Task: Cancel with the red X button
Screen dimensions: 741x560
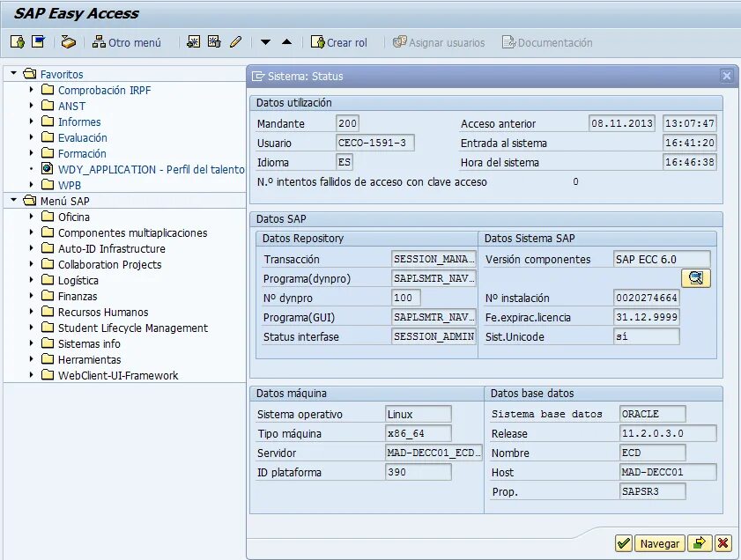Action: (x=722, y=543)
